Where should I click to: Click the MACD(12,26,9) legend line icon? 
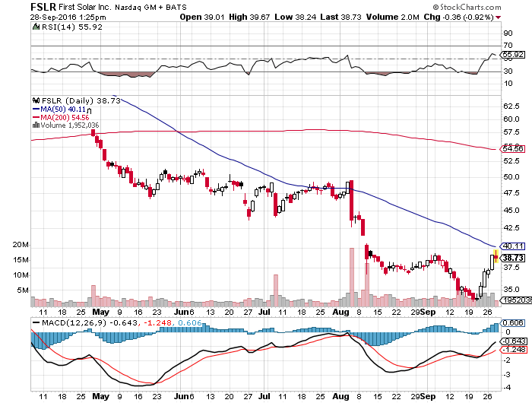(35, 322)
